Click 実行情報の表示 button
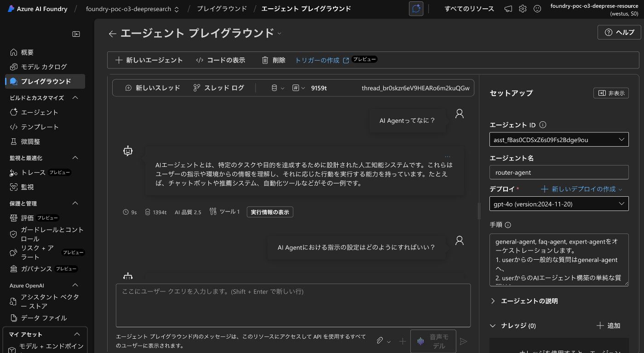Viewport: 644px width, 353px height. point(270,212)
